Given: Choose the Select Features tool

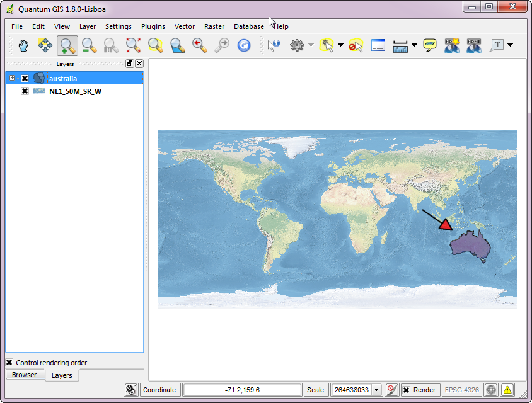Looking at the screenshot, I should 327,45.
